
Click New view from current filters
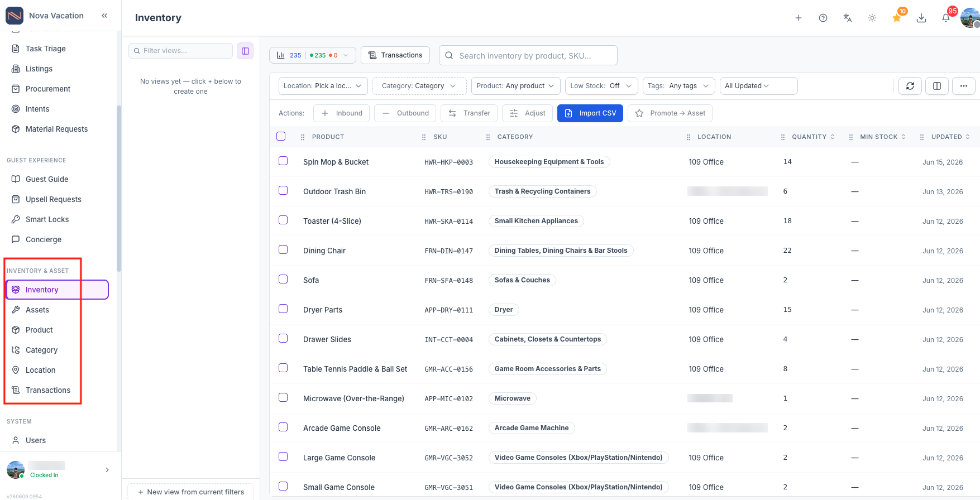[x=190, y=492]
